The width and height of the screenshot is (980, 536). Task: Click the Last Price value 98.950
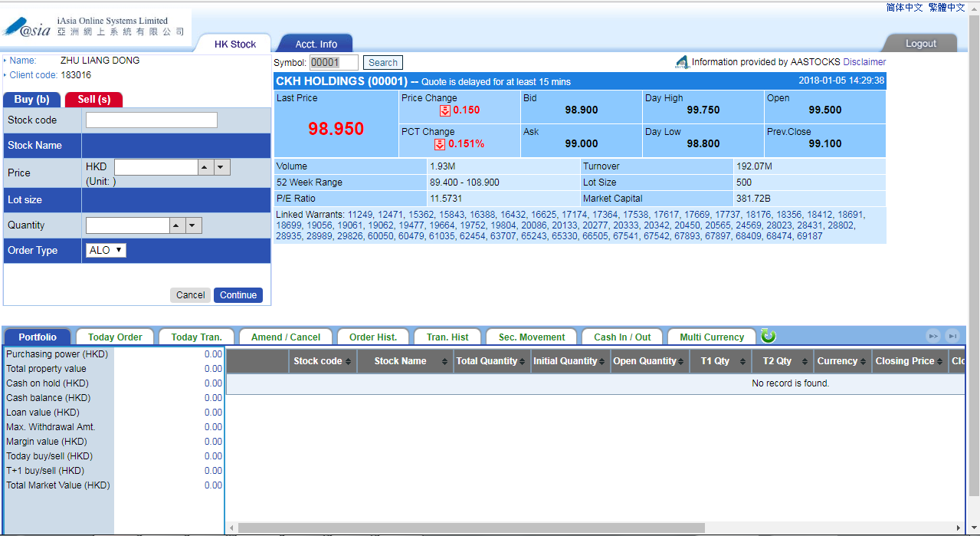pos(336,129)
